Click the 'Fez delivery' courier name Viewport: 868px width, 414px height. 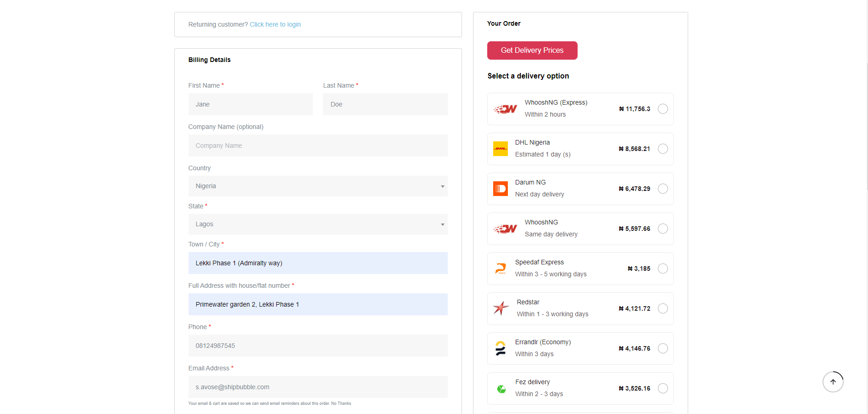(532, 382)
